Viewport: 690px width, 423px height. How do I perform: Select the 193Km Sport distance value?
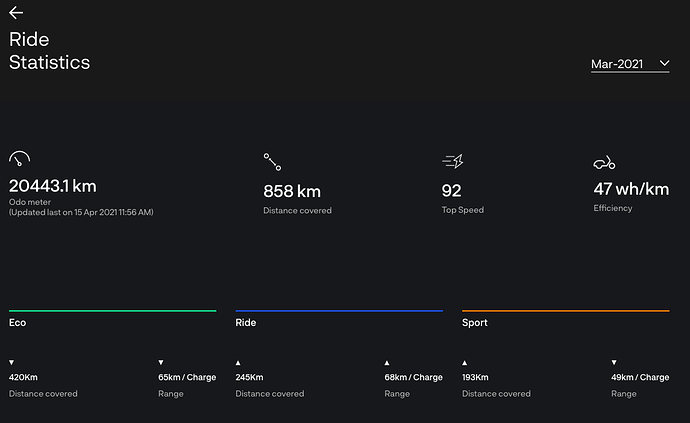475,377
